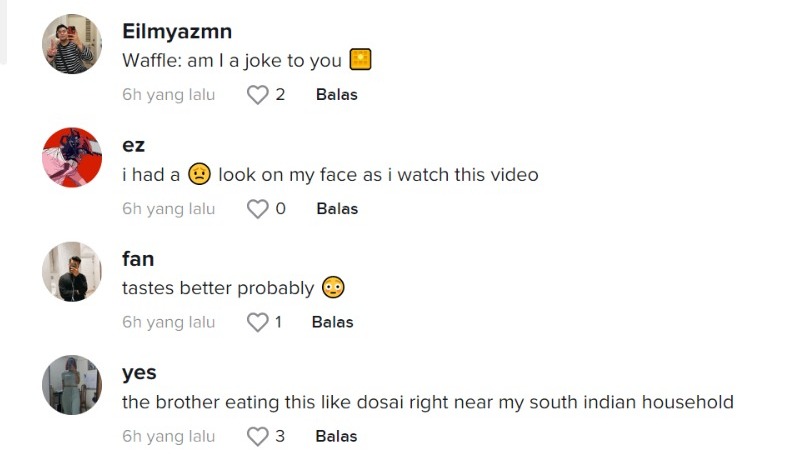View fan's profile avatar
This screenshot has width=795, height=462.
pyautogui.click(x=72, y=271)
